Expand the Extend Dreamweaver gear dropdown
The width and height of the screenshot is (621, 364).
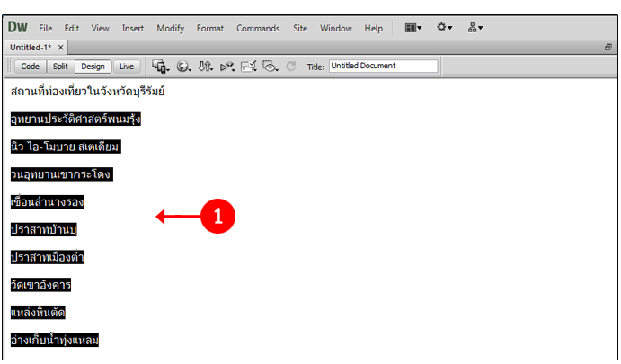pyautogui.click(x=445, y=28)
